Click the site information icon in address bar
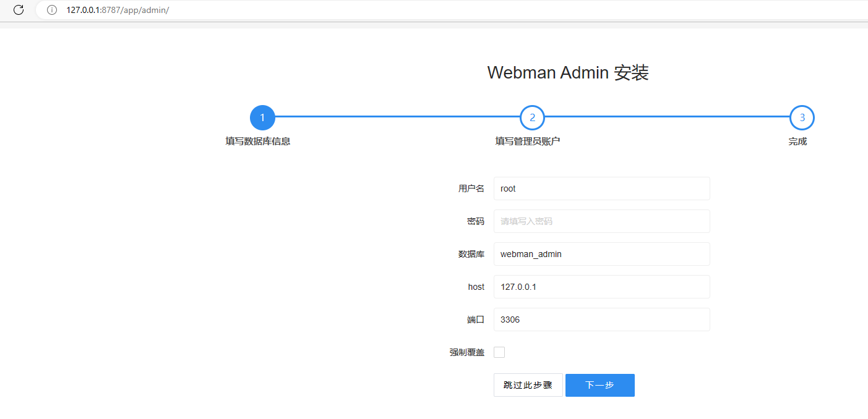The height and width of the screenshot is (419, 868). coord(52,10)
